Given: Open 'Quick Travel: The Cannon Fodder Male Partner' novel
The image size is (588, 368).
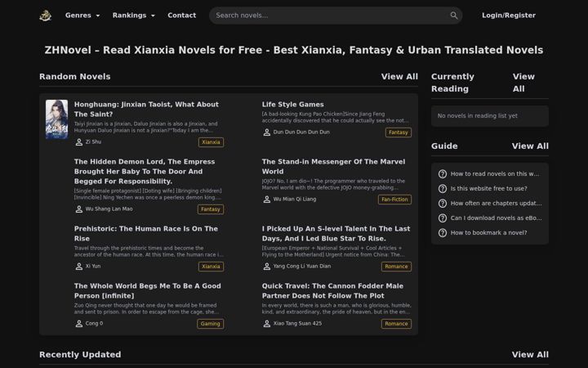Looking at the screenshot, I should (332, 290).
